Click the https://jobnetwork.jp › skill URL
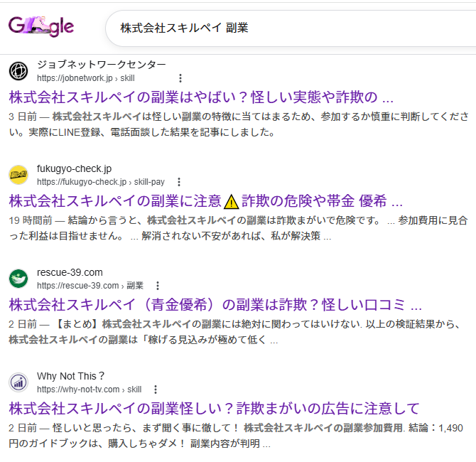This screenshot has width=476, height=462. click(x=85, y=78)
